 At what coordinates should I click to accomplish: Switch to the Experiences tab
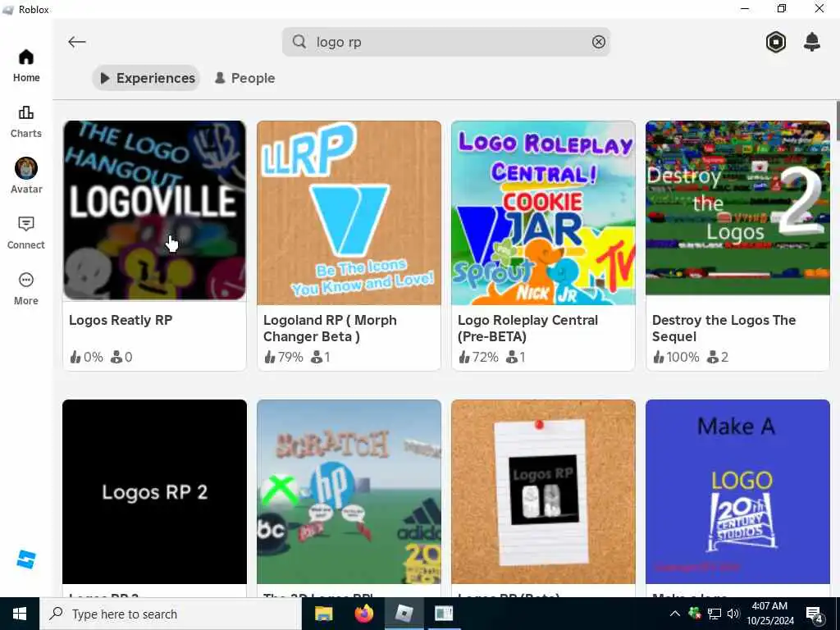146,78
